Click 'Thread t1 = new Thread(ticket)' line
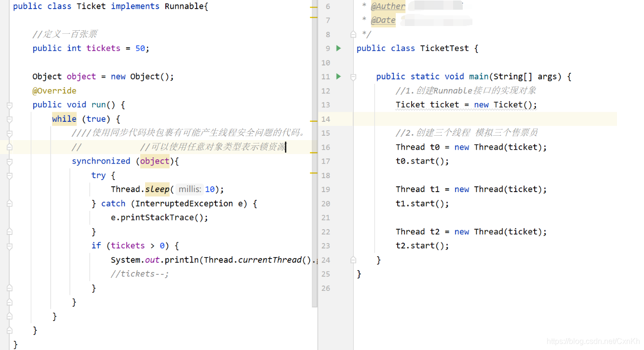 [471, 189]
